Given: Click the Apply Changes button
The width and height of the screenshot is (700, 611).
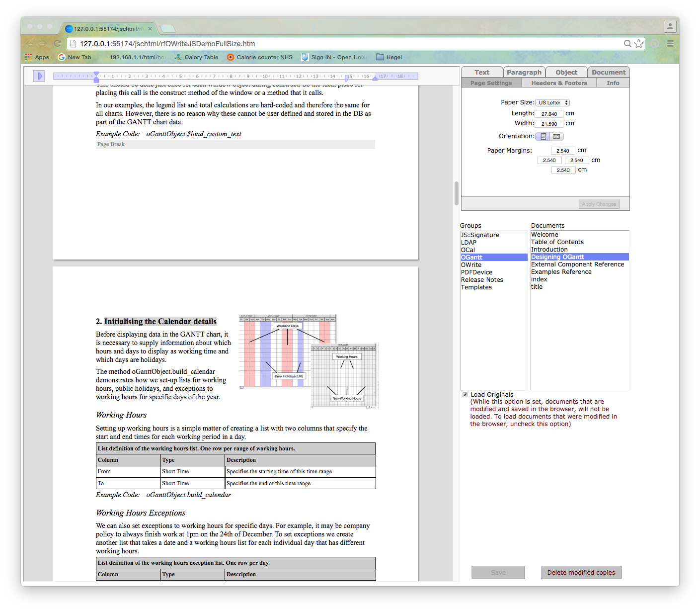Looking at the screenshot, I should point(599,204).
